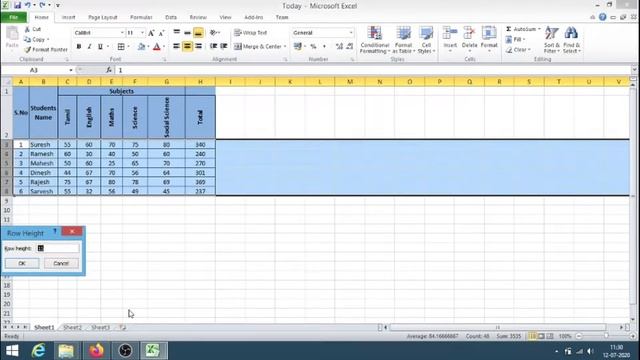Screen dimensions: 640x360
Task: Switch to the Page Layout tab
Action: pos(102,18)
